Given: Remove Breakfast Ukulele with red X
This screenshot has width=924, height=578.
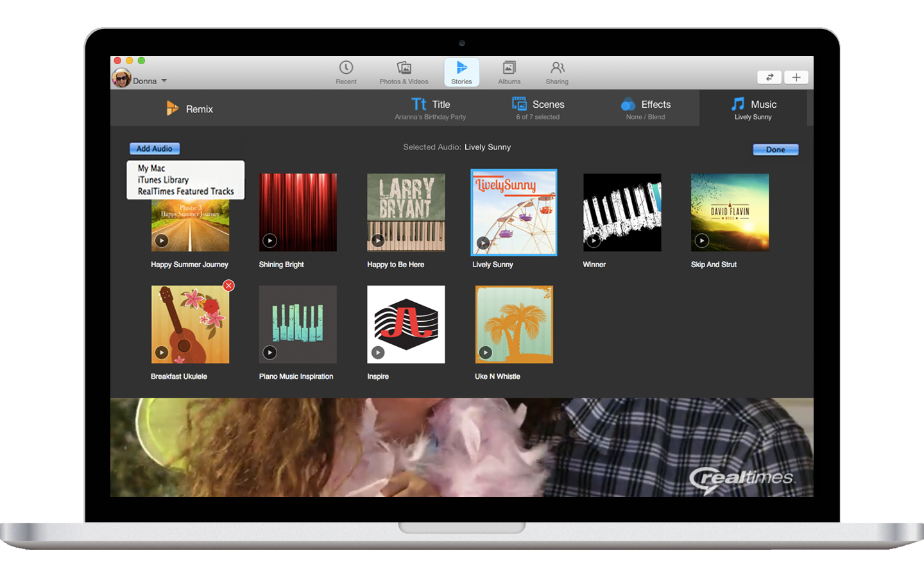Looking at the screenshot, I should pos(228,286).
